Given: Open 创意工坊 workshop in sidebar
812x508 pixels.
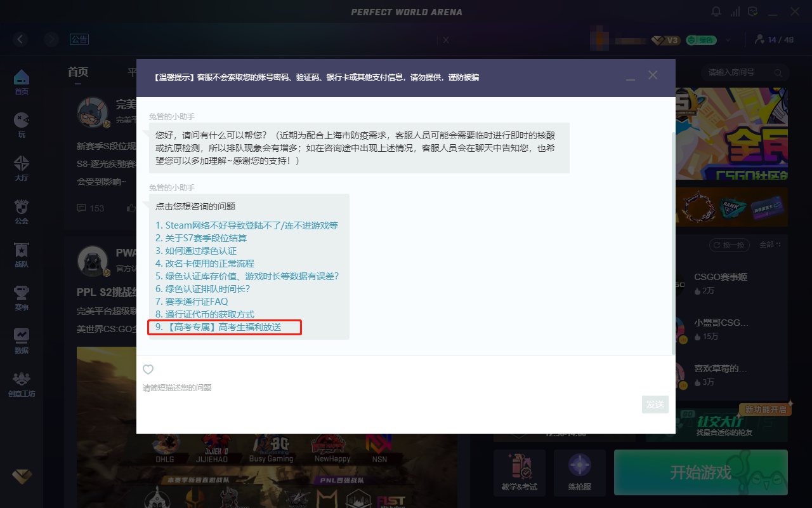Looking at the screenshot, I should (x=22, y=384).
